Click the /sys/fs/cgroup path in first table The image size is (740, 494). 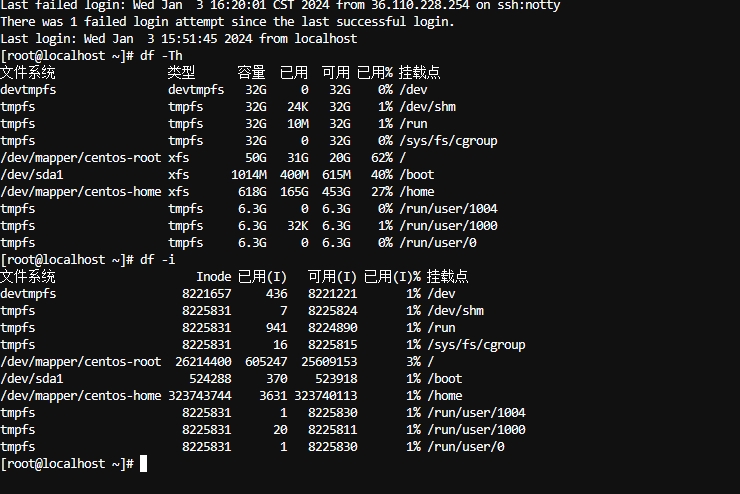448,141
